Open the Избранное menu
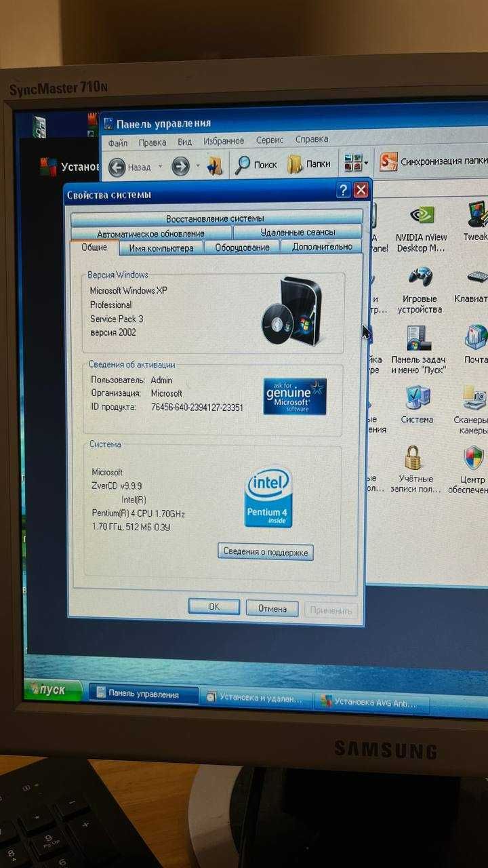488x868 pixels. tap(224, 141)
